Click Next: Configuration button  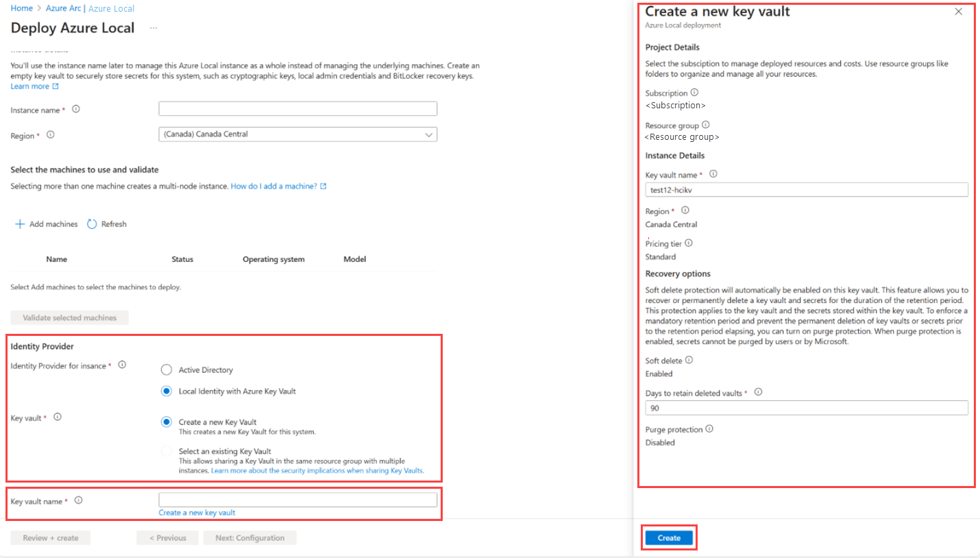(250, 538)
